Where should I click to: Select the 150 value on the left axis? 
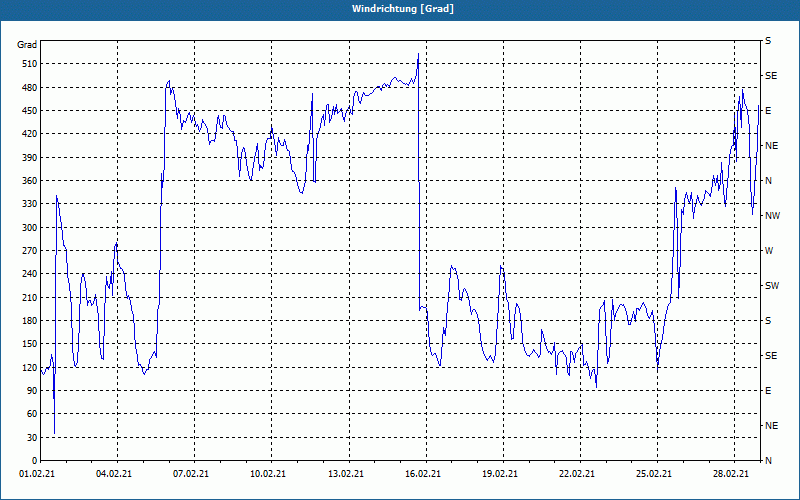click(x=29, y=343)
